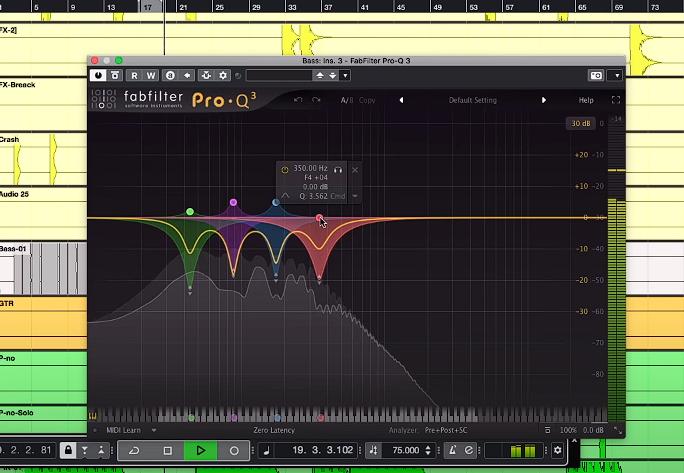Click the Pro-Q 3 undo arrow
The height and width of the screenshot is (473, 684).
(298, 100)
